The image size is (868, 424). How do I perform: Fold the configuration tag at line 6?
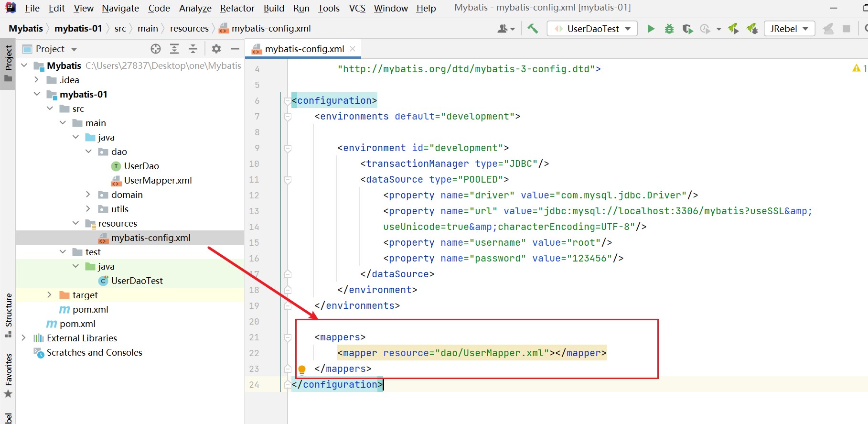click(x=288, y=101)
